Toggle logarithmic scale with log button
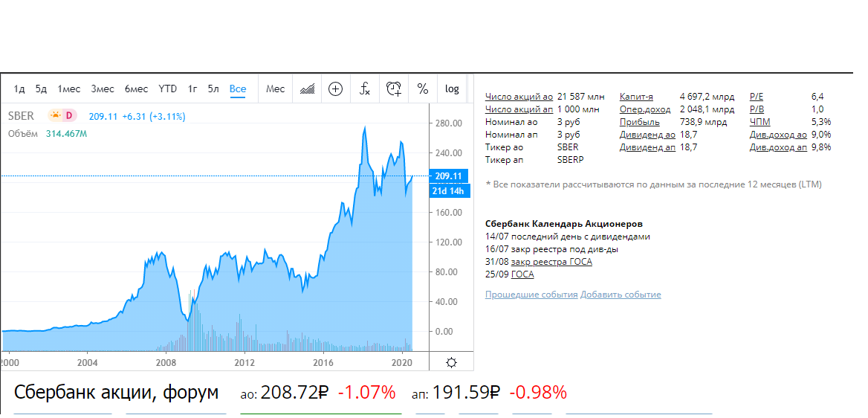The image size is (868, 418). [x=453, y=89]
